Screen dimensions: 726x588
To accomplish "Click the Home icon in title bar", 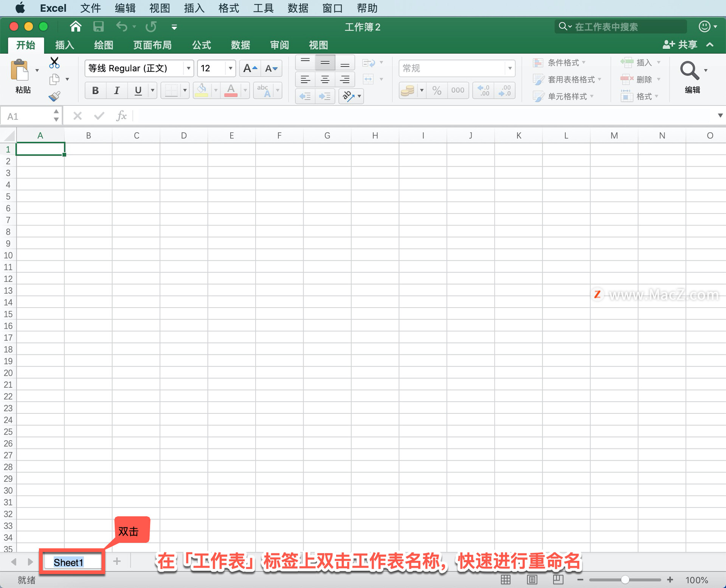I will click(76, 26).
